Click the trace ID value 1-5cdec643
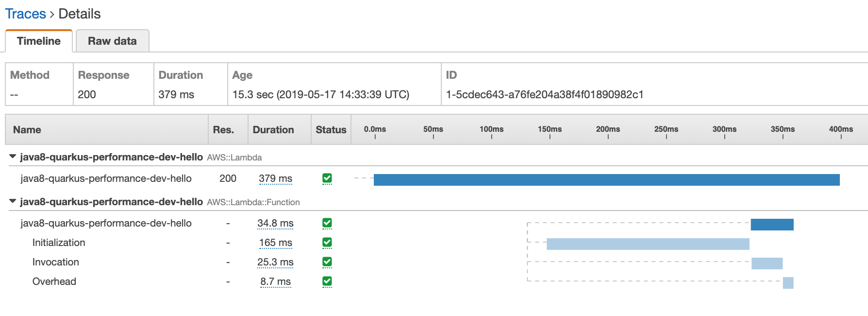Viewport: 868px width, 316px height. pos(545,94)
